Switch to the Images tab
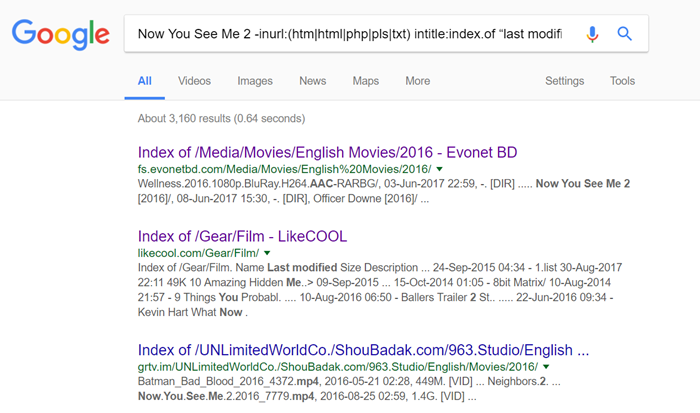Image resolution: width=700 pixels, height=413 pixels. tap(255, 81)
